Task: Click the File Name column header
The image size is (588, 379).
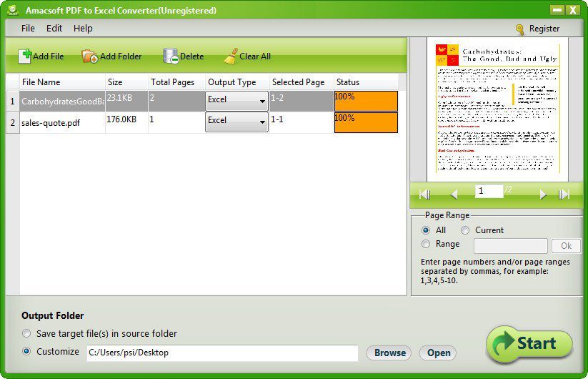Action: click(62, 82)
